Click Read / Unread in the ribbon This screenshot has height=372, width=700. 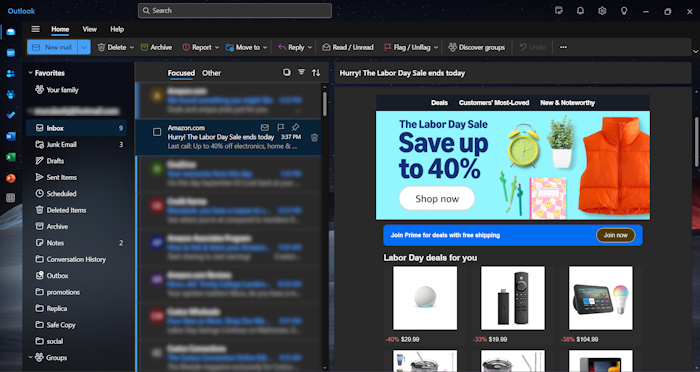[348, 47]
